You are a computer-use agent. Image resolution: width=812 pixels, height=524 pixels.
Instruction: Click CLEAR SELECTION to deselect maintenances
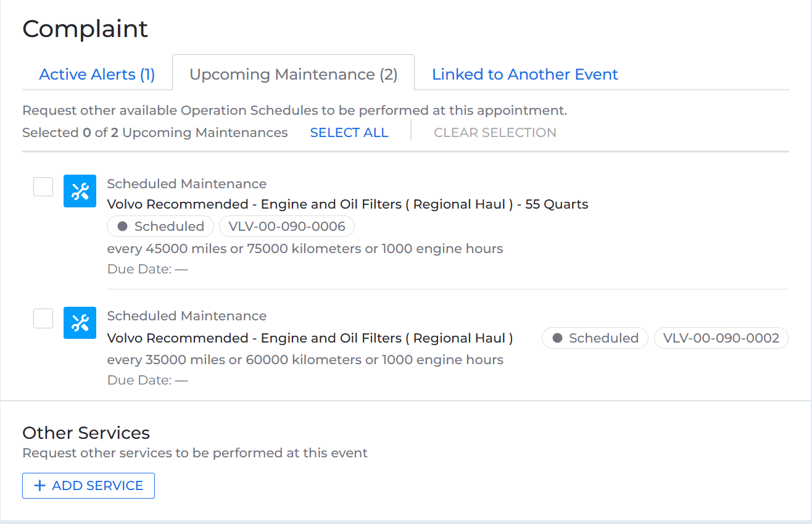[x=494, y=132]
